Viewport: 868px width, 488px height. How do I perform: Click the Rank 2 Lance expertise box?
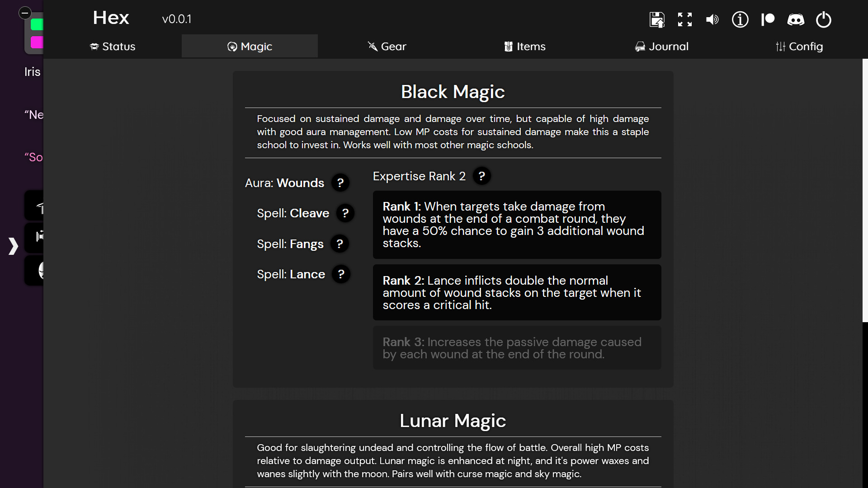coord(517,292)
